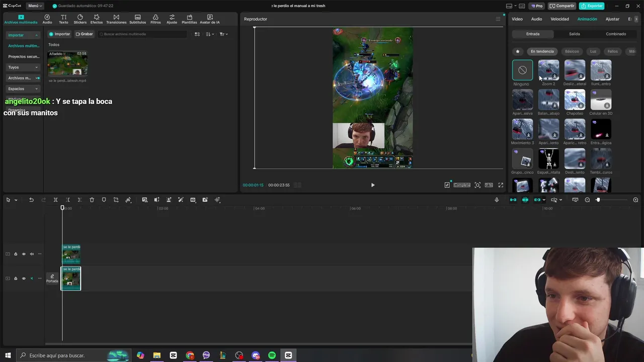Image resolution: width=644 pixels, height=362 pixels.
Task: Switch media list to grid view icon
Action: tap(197, 34)
